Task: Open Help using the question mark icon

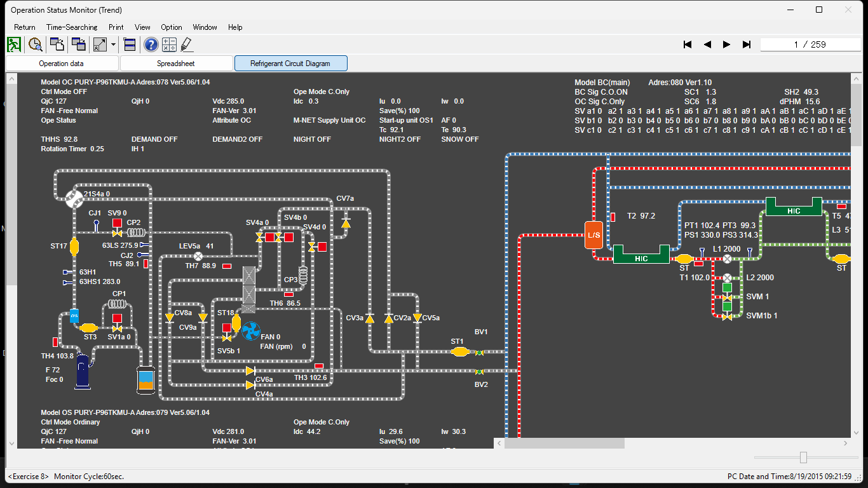Action: (151, 44)
